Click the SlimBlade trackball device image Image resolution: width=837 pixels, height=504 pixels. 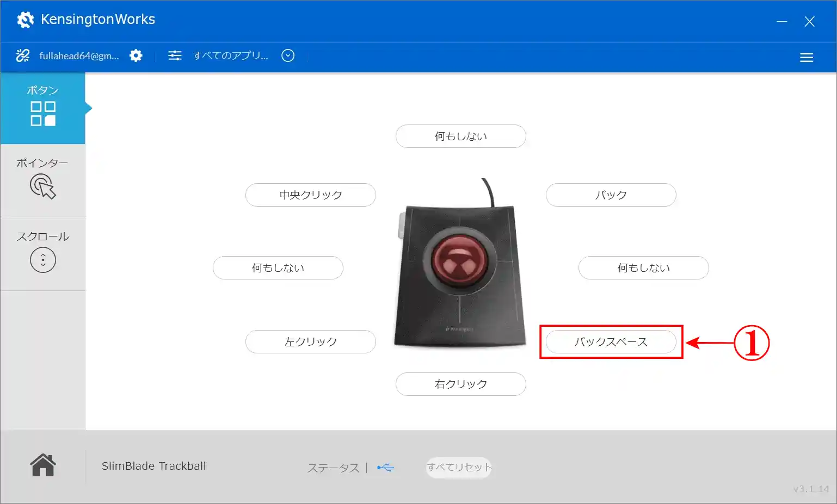460,264
